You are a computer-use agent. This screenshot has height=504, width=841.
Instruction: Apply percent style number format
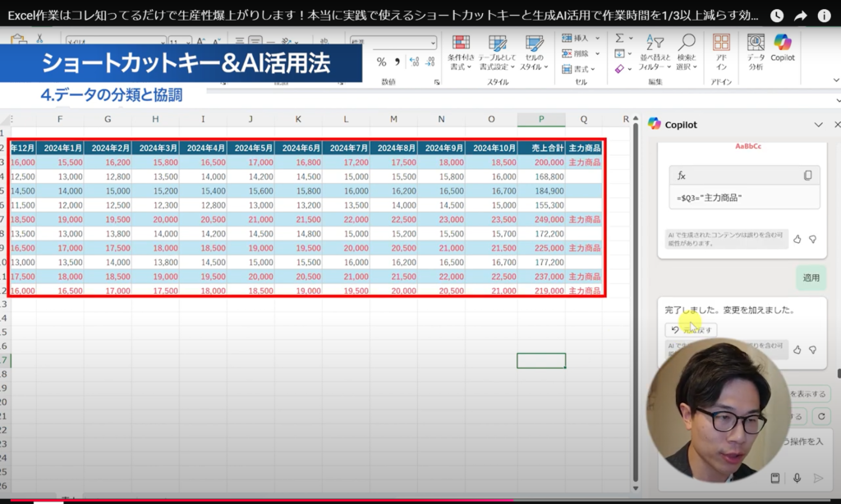381,62
